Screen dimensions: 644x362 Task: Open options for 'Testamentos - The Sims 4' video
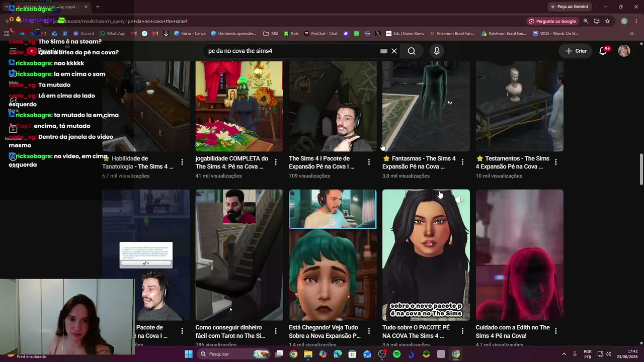click(x=555, y=162)
